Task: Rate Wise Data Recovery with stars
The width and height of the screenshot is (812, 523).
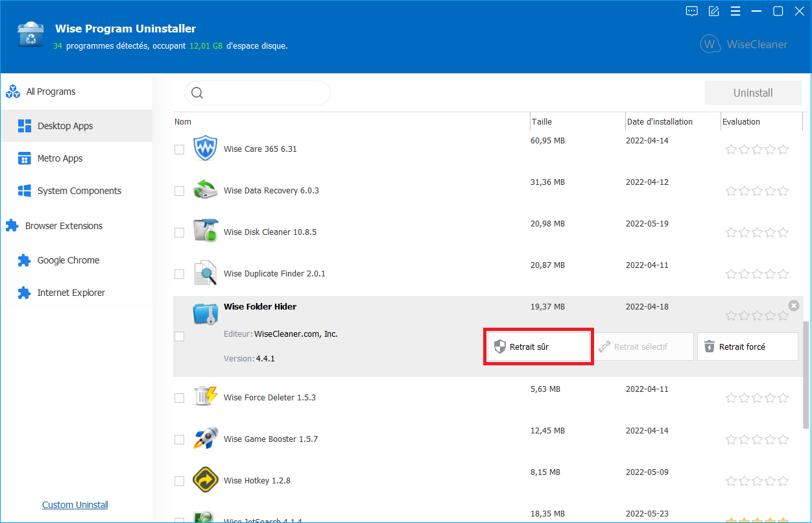Action: coord(757,191)
